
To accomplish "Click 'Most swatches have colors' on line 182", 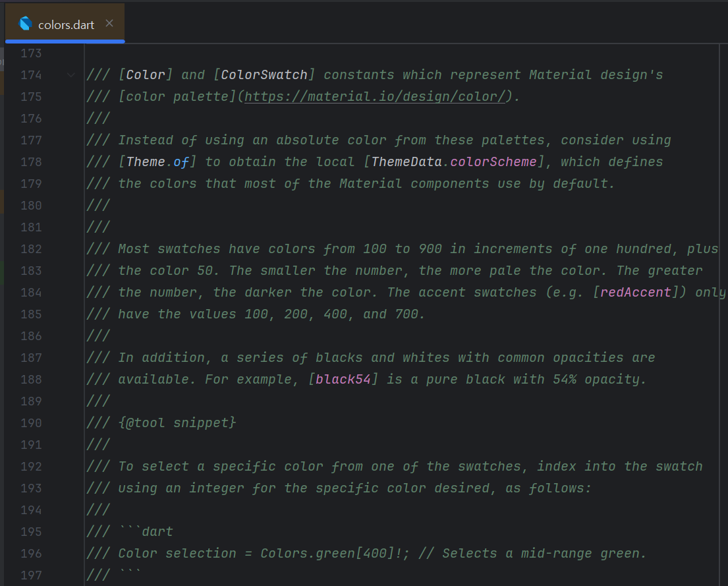I will (216, 249).
